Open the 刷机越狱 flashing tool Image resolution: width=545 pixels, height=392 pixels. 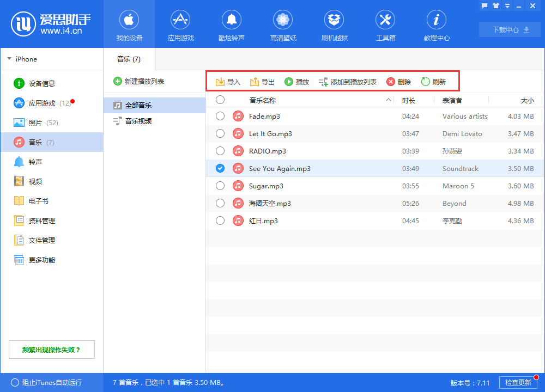coord(334,24)
